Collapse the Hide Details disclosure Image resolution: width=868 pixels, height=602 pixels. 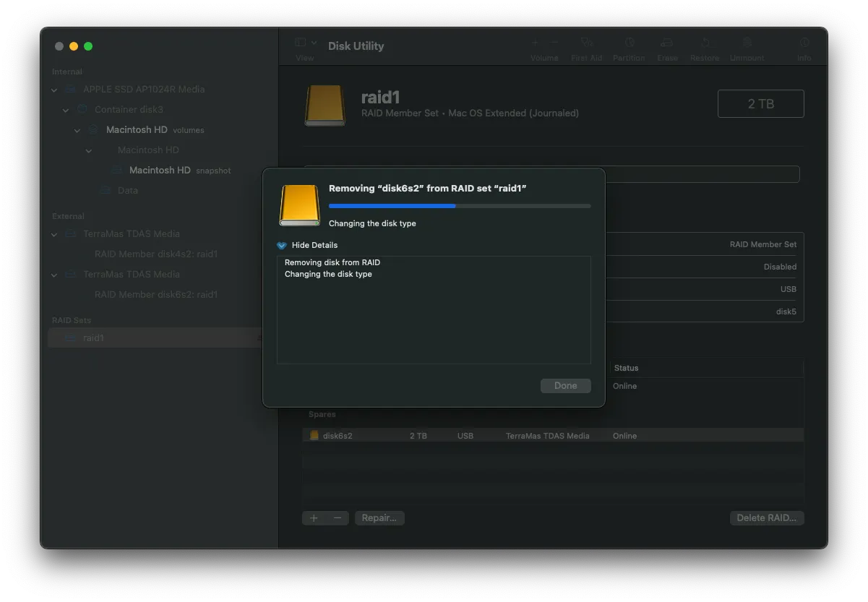[x=282, y=245]
